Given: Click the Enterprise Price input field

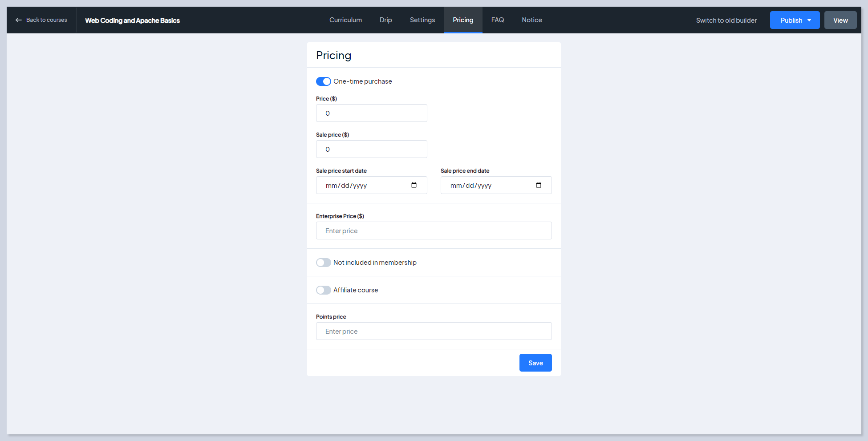Looking at the screenshot, I should pyautogui.click(x=434, y=231).
